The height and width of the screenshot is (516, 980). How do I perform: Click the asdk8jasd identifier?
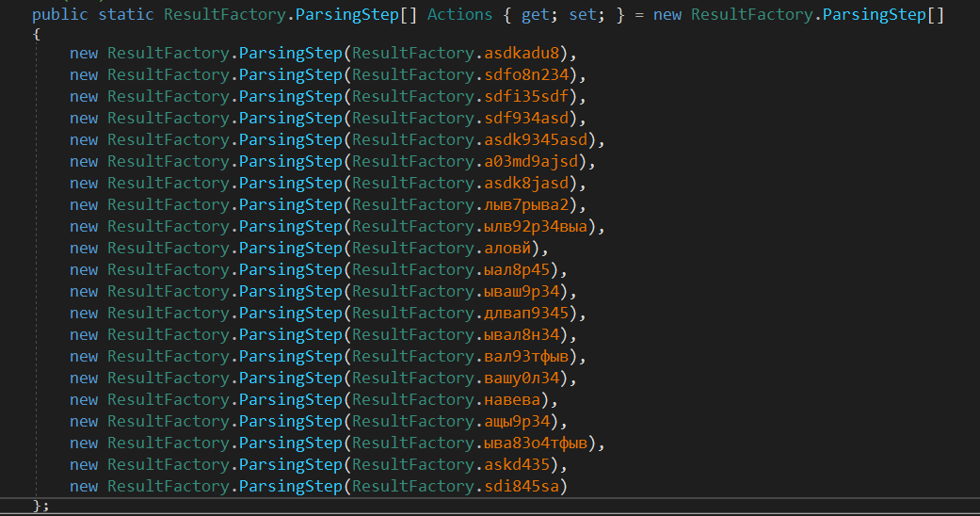523,183
